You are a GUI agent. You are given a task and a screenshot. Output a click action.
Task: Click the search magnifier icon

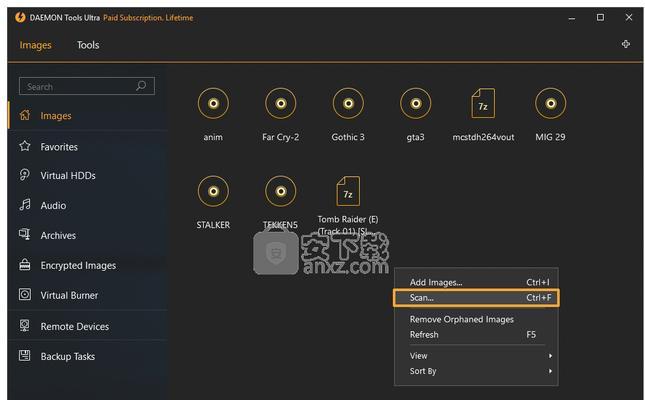(141, 86)
